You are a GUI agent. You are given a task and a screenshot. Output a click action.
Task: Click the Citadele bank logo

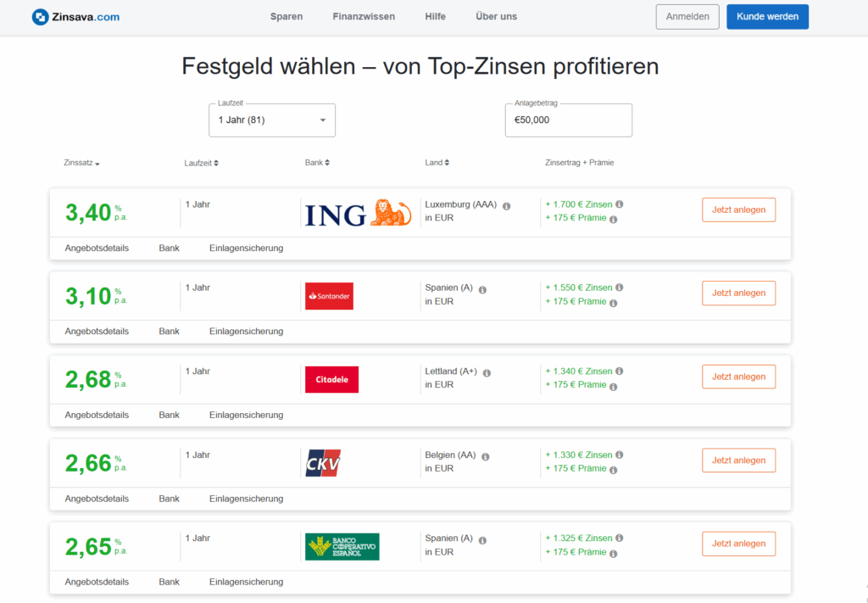click(331, 379)
